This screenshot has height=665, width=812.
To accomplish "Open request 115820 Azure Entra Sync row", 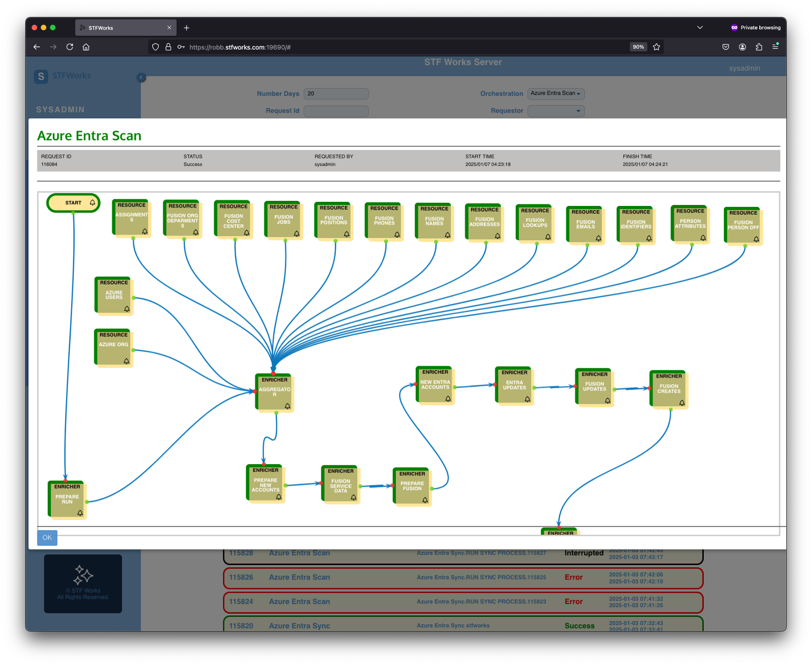I will (463, 624).
